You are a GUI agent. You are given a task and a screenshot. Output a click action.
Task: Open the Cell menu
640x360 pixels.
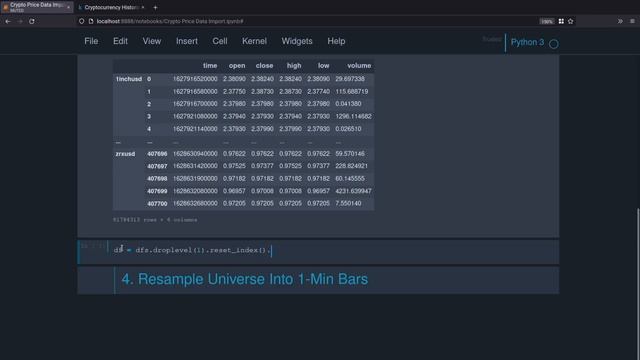pos(220,41)
